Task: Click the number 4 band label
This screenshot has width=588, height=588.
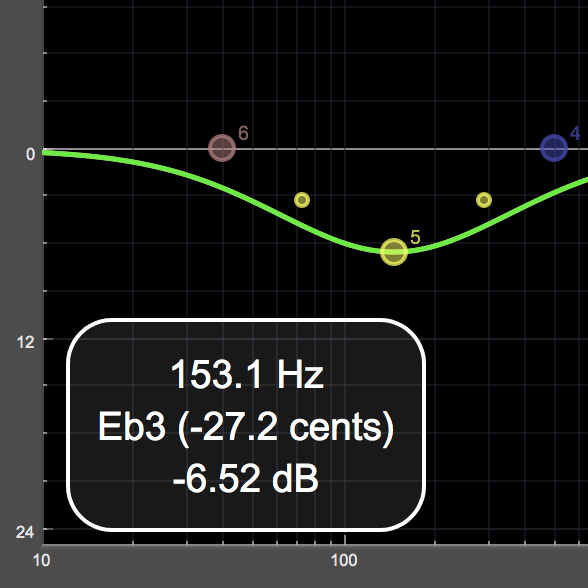Action: pyautogui.click(x=575, y=133)
